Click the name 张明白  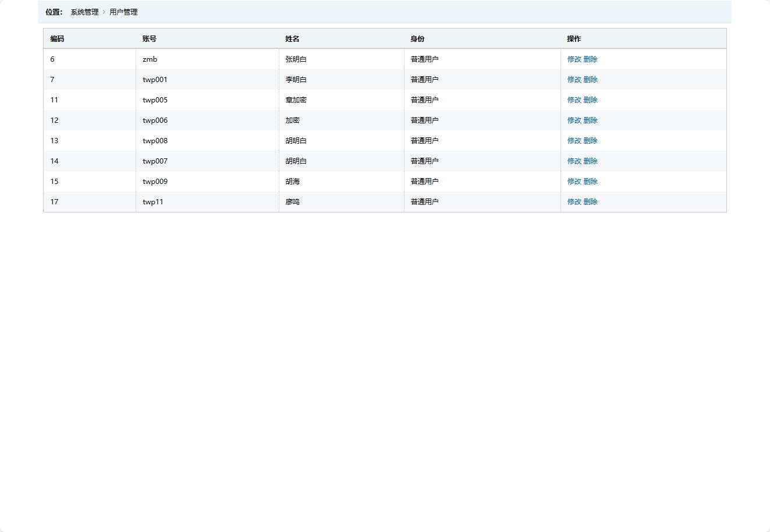[x=296, y=59]
